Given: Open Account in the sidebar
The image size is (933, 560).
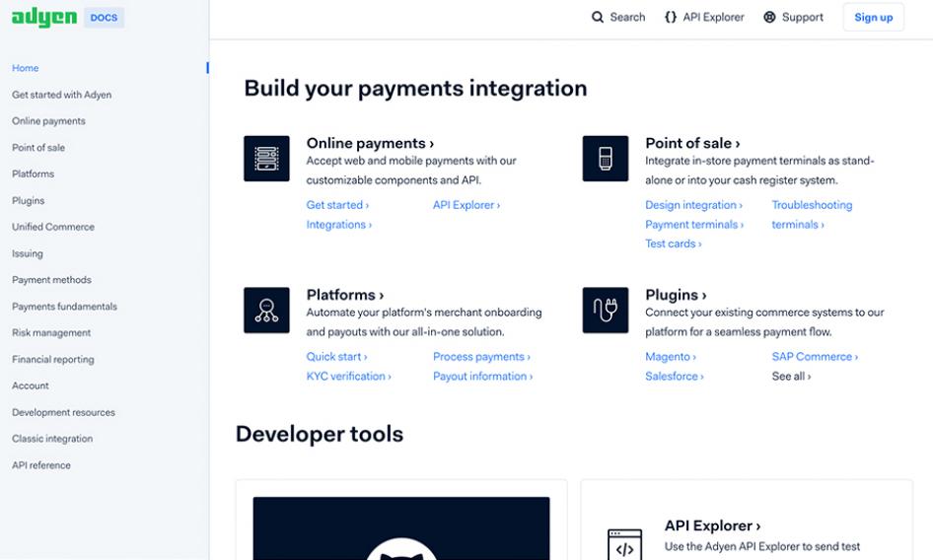Looking at the screenshot, I should [x=31, y=385].
